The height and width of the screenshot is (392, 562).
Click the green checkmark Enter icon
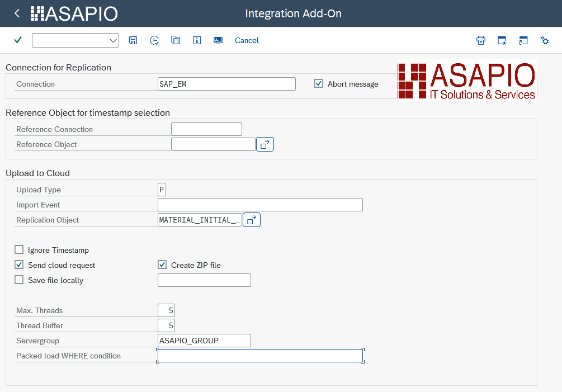(x=17, y=40)
